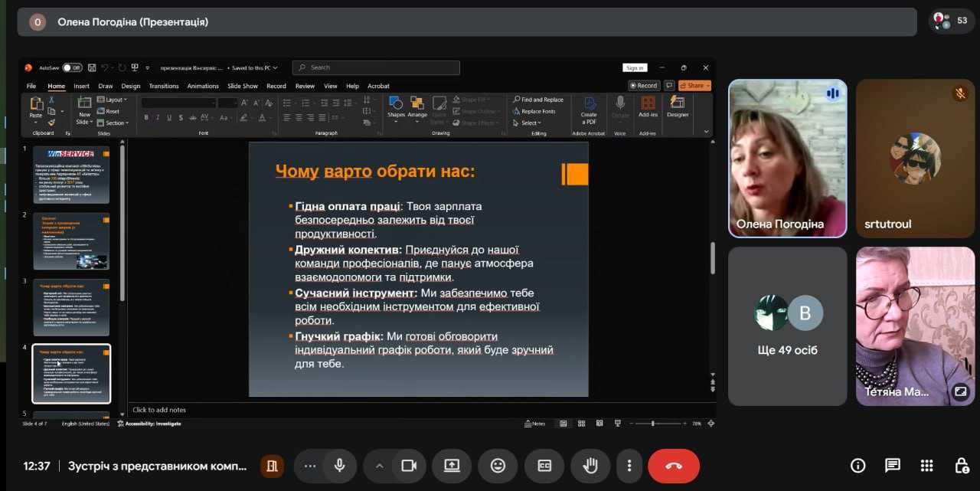Toggle the microphone mute button
Image resolution: width=980 pixels, height=491 pixels.
[x=339, y=466]
